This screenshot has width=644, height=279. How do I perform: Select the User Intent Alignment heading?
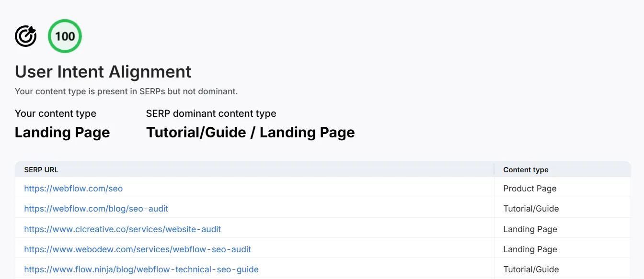103,71
